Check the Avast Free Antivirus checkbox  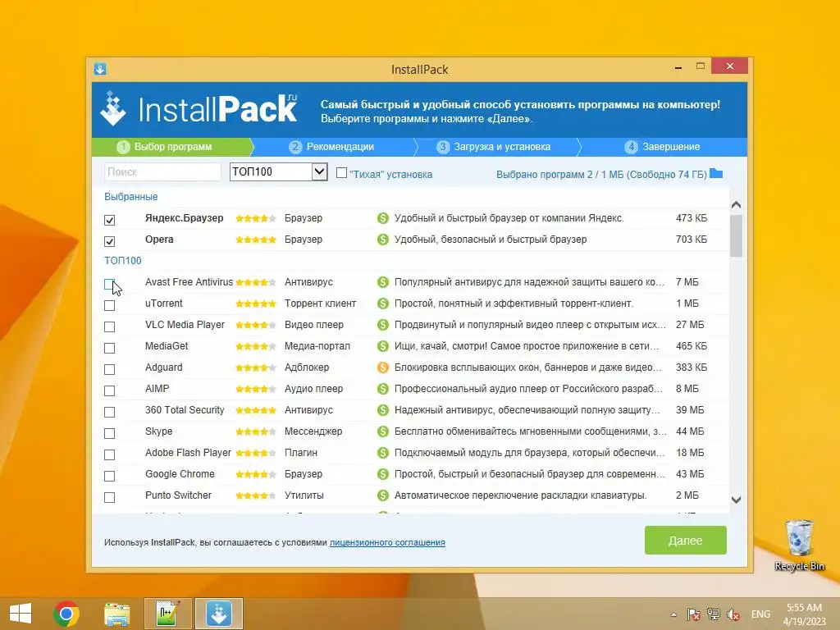point(109,284)
